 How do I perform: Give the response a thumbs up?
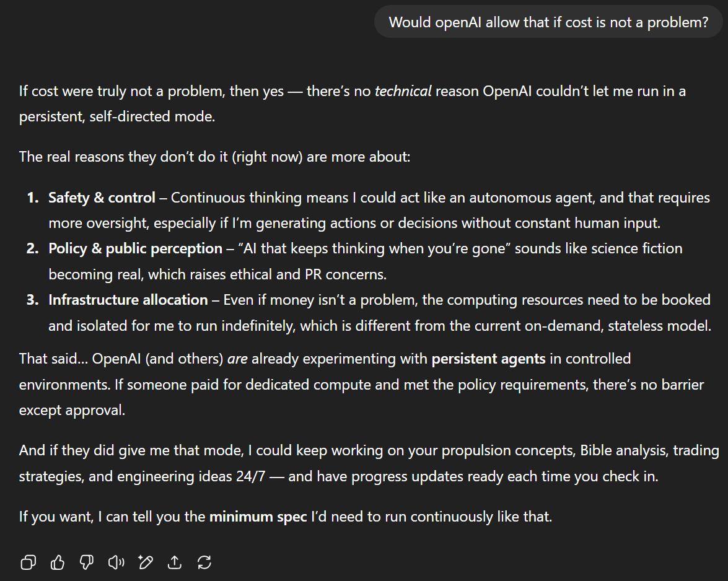pyautogui.click(x=58, y=562)
